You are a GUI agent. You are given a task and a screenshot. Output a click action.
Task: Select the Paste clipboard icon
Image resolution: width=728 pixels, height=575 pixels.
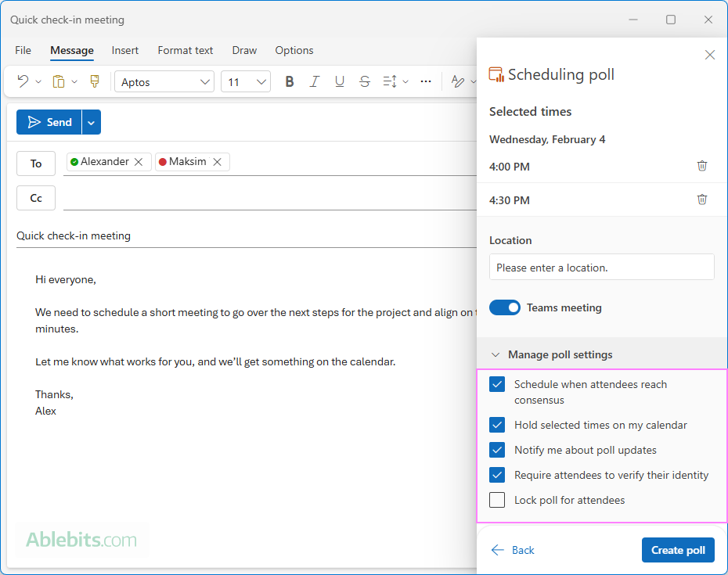pyautogui.click(x=58, y=81)
